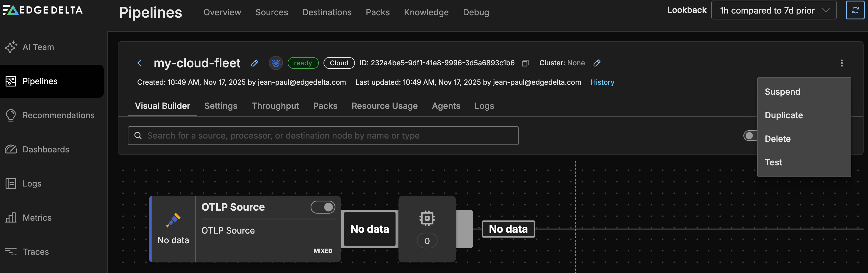Select Delete from the pipeline menu
The image size is (868, 273).
[777, 139]
